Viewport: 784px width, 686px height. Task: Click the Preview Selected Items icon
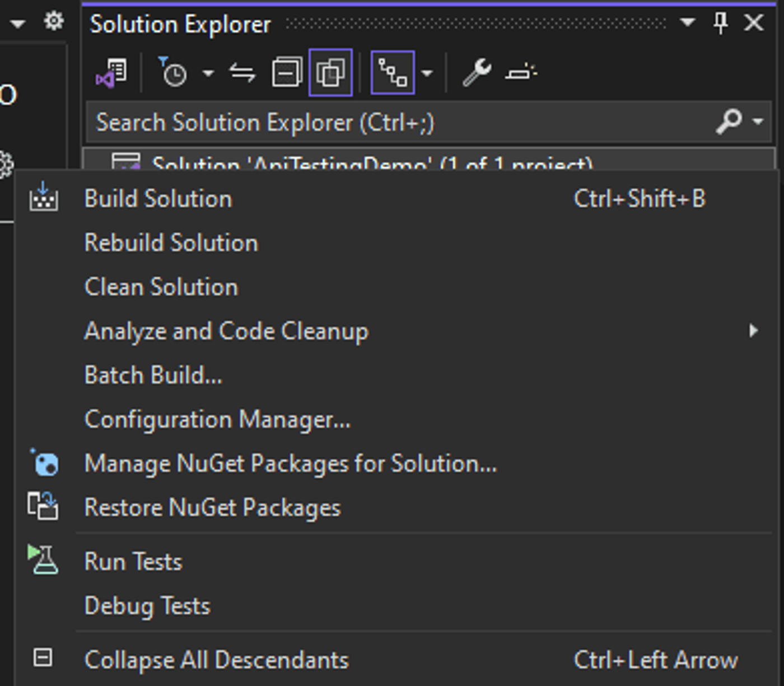pyautogui.click(x=521, y=73)
